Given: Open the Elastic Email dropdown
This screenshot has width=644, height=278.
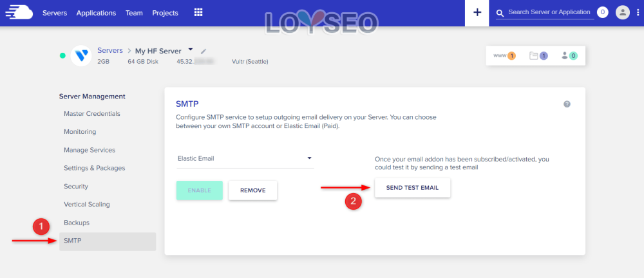Looking at the screenshot, I should tap(245, 158).
